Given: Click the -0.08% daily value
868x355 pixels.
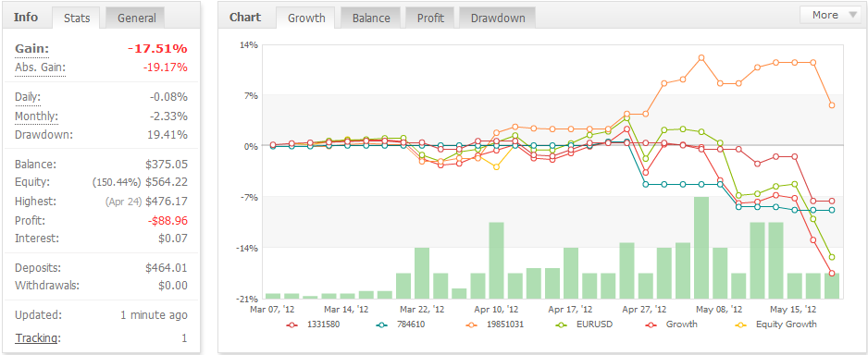Looking at the screenshot, I should point(168,97).
